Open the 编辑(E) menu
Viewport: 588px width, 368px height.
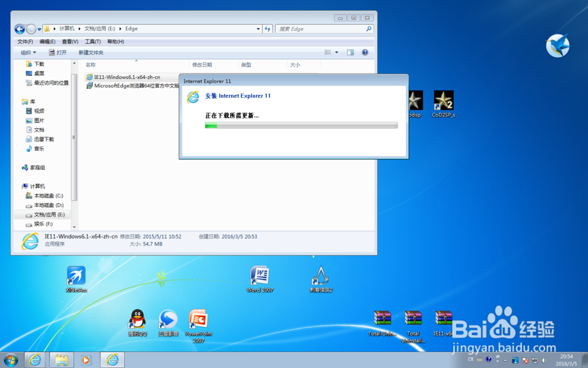pyautogui.click(x=47, y=42)
